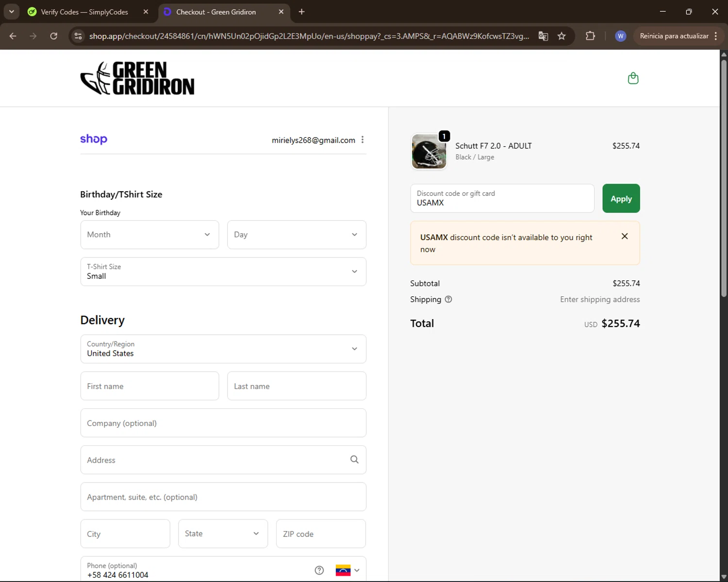This screenshot has height=582, width=728.
Task: Click the Company (optional) field
Action: point(223,423)
